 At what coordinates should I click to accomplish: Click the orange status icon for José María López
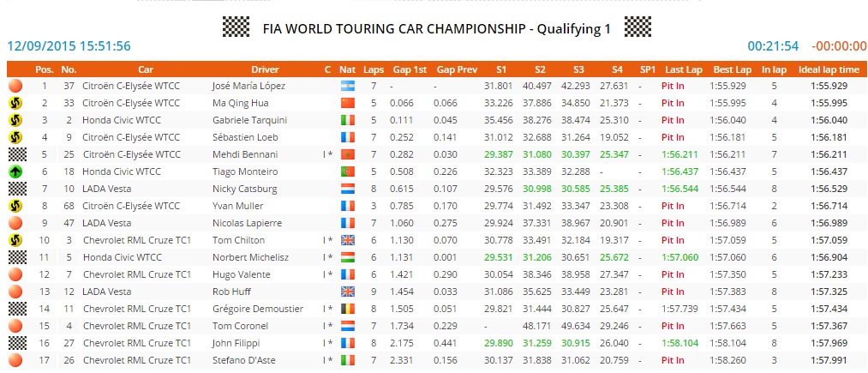(15, 86)
